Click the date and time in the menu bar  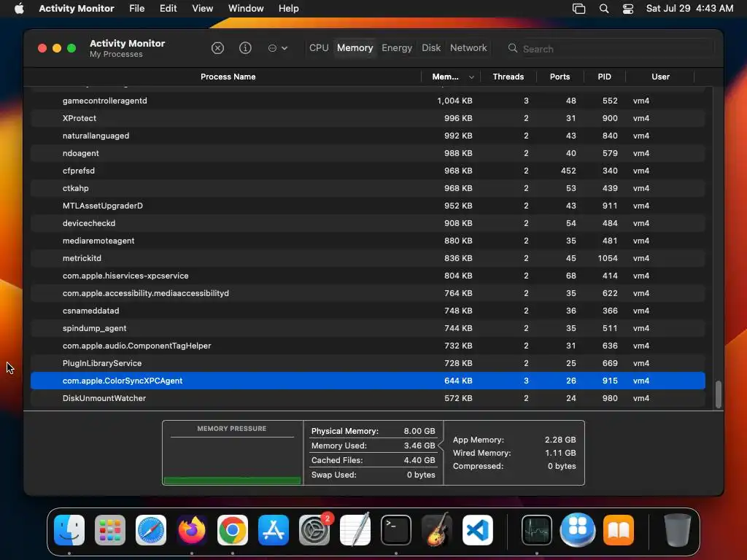(x=689, y=9)
